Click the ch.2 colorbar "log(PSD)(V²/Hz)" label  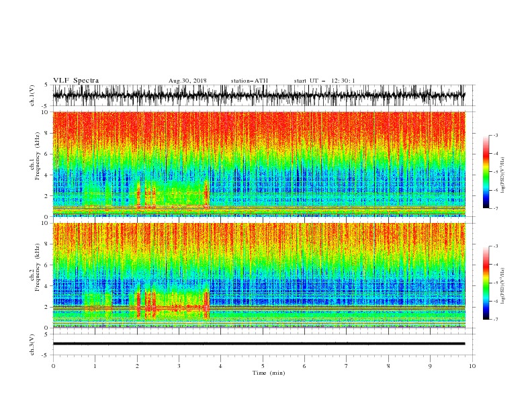click(x=502, y=286)
